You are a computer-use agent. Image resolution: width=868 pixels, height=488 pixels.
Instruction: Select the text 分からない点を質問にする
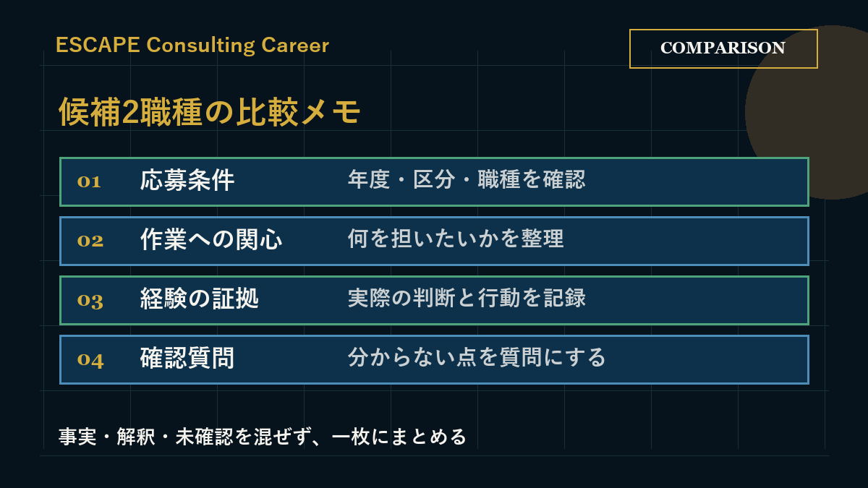point(477,358)
